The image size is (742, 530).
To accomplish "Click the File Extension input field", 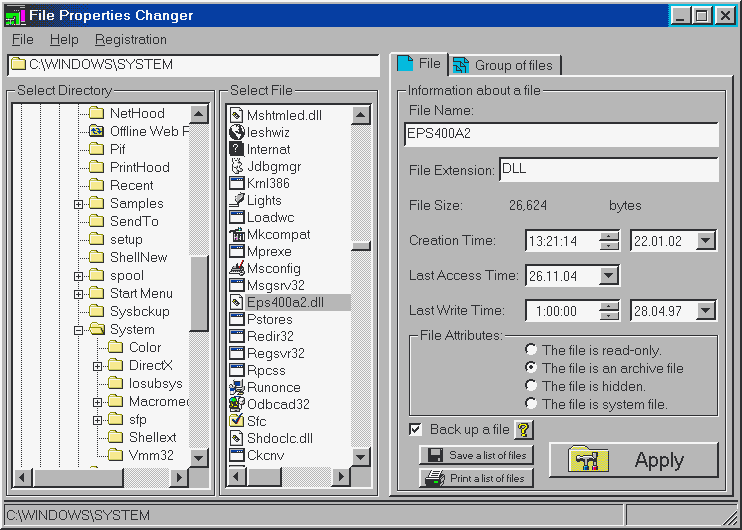I will [609, 169].
